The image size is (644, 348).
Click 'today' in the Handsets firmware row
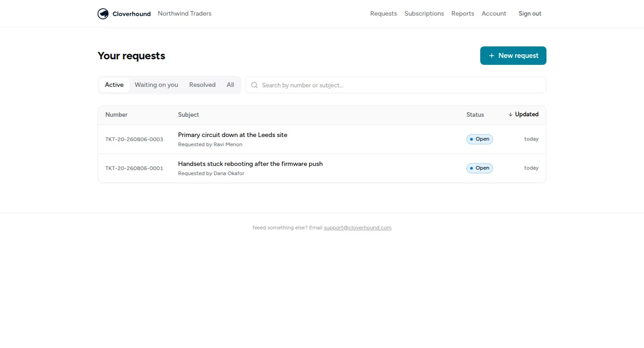[531, 168]
